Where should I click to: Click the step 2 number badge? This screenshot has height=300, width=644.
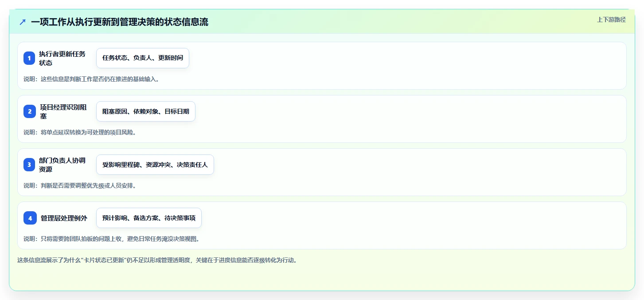click(x=29, y=111)
